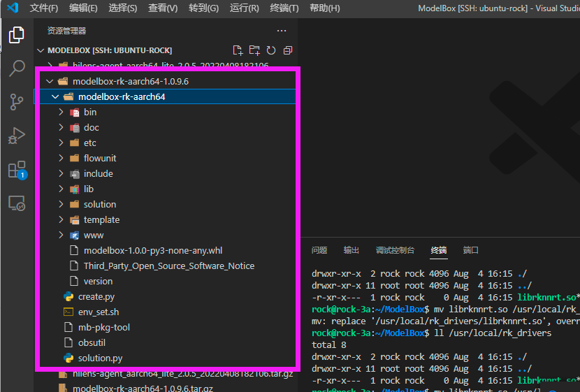Click the Python icon beside create.py
This screenshot has height=392, width=580.
point(68,296)
